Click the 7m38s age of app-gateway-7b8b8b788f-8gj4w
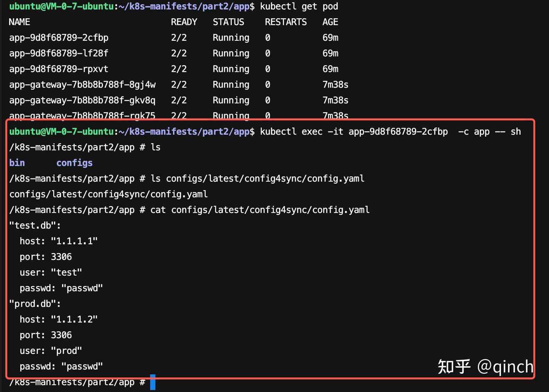 click(335, 85)
